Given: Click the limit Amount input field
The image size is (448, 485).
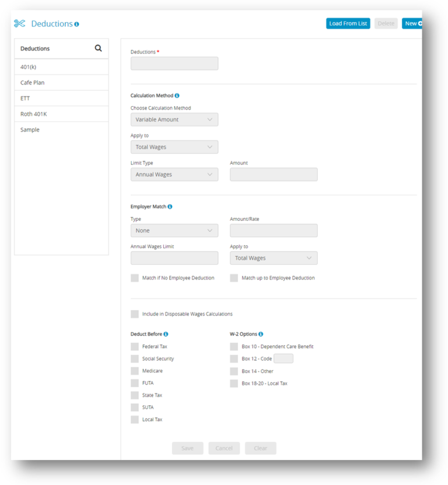Looking at the screenshot, I should pos(274,174).
